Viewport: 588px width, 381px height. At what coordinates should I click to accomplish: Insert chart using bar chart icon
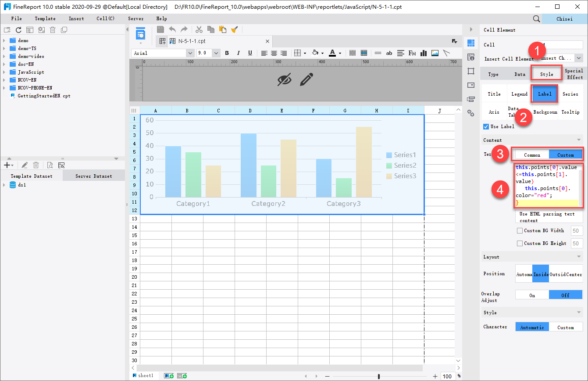click(424, 53)
